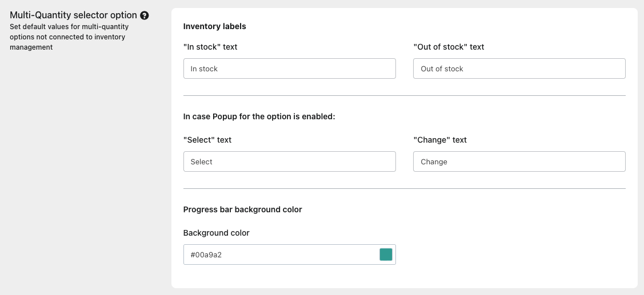Click the "Select" text field label
The image size is (644, 295).
click(x=207, y=140)
